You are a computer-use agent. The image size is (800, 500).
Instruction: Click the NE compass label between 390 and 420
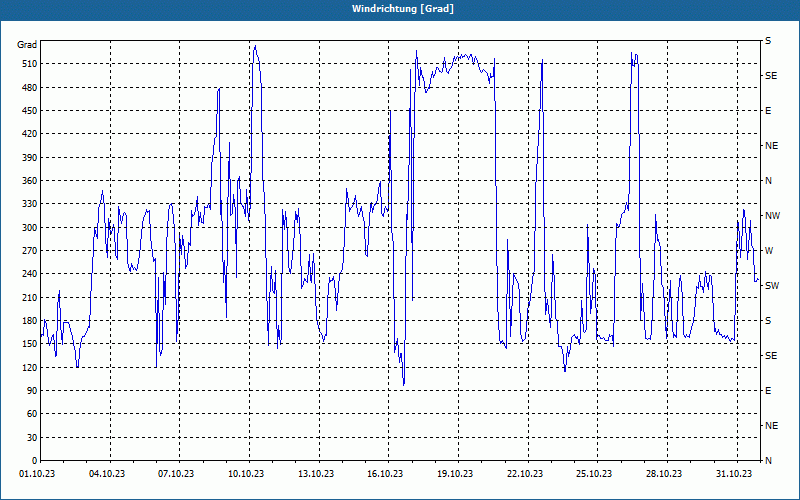pyautogui.click(x=771, y=146)
